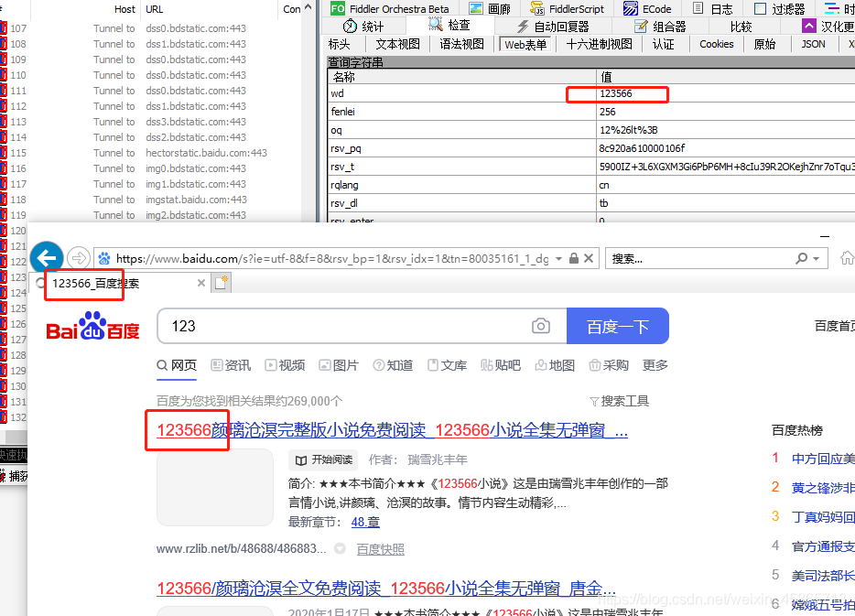Image resolution: width=855 pixels, height=616 pixels.
Task: Select session 118 imgstat.baidu.com
Action: (x=150, y=200)
